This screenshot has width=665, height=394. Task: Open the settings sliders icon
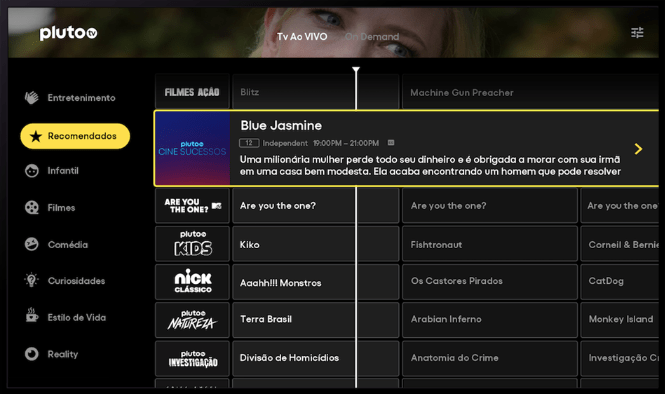coord(637,32)
